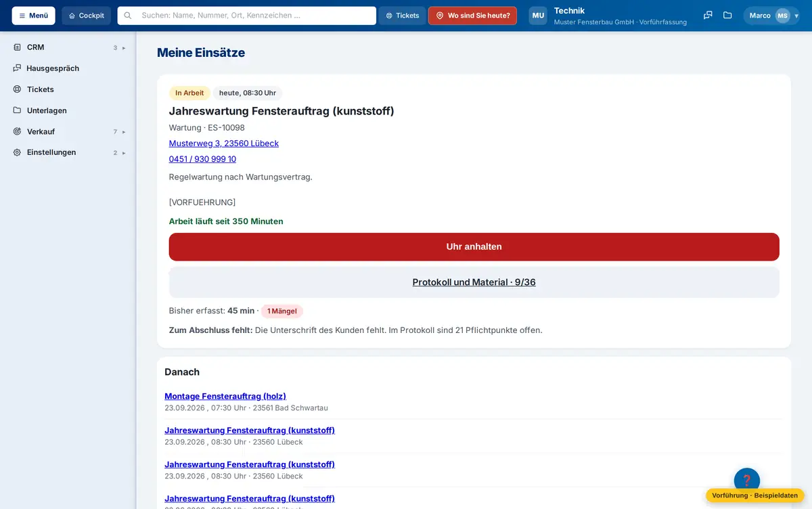Go to Cockpit
The image size is (812, 509).
click(x=86, y=16)
